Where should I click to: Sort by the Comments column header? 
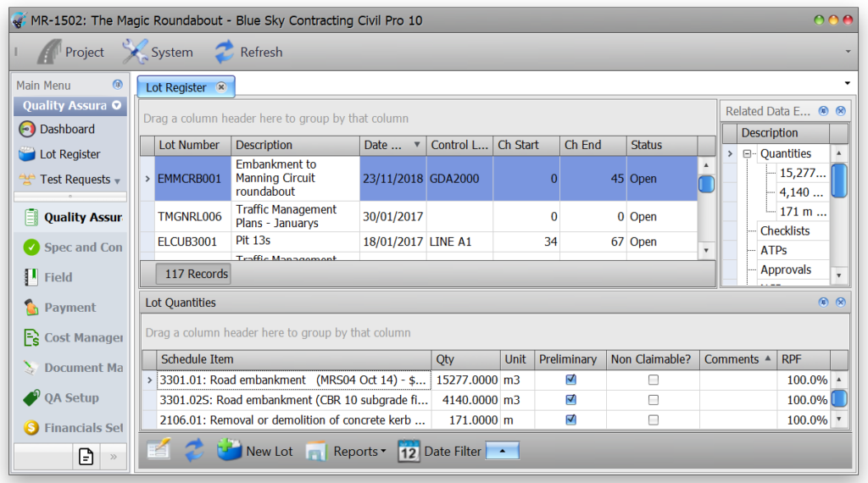pyautogui.click(x=738, y=359)
